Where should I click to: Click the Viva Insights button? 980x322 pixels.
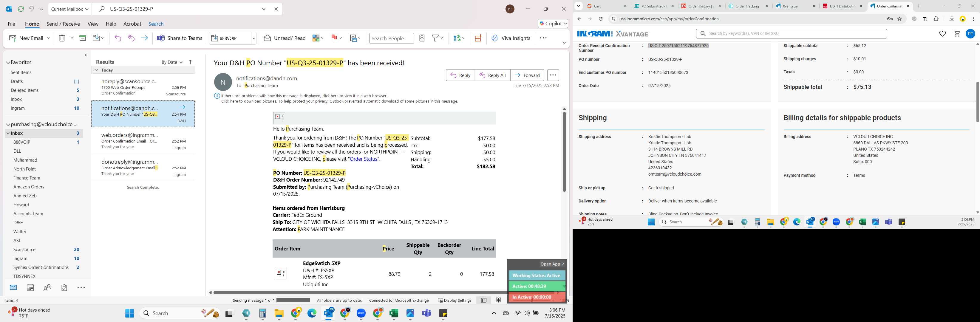coord(511,38)
